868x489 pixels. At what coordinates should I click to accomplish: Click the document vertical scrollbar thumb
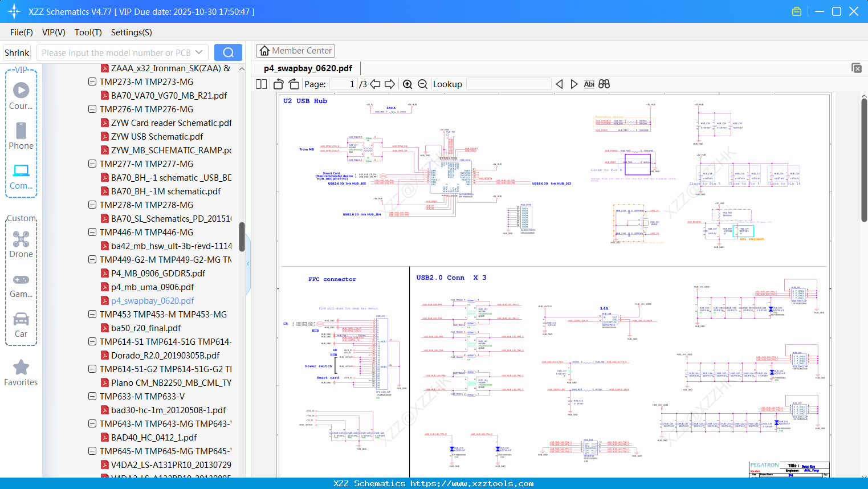click(863, 160)
